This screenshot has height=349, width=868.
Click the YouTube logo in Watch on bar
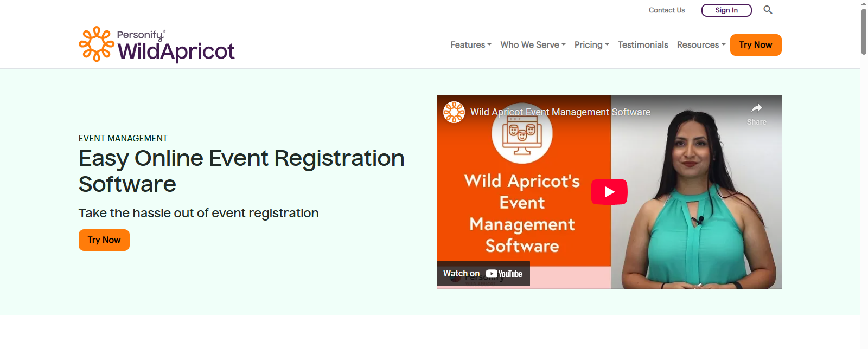pyautogui.click(x=504, y=274)
